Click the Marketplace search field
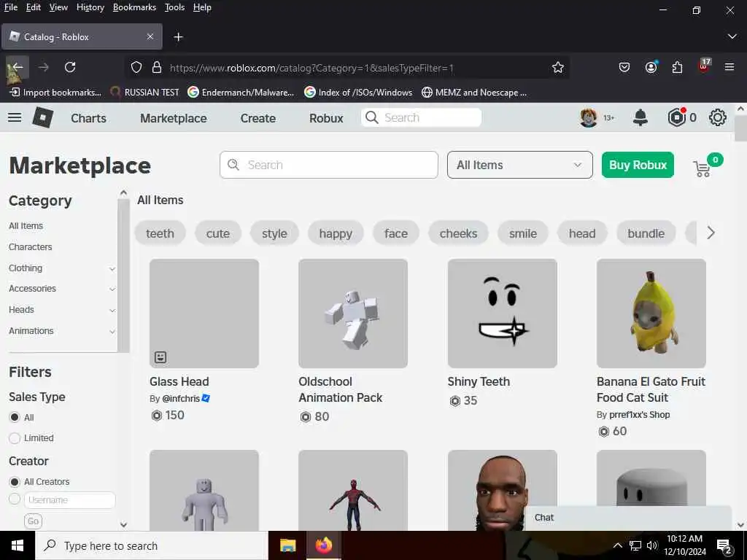This screenshot has width=747, height=560. pos(329,165)
